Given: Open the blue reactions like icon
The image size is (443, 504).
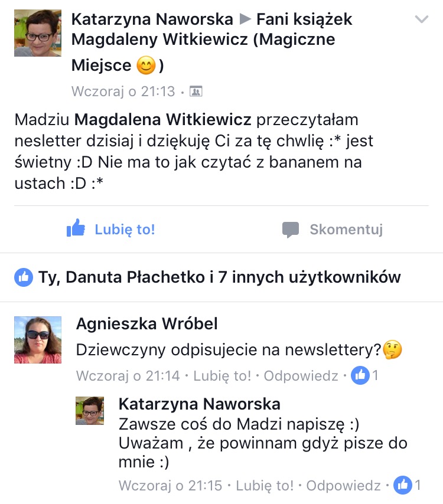Looking at the screenshot, I should [x=24, y=277].
